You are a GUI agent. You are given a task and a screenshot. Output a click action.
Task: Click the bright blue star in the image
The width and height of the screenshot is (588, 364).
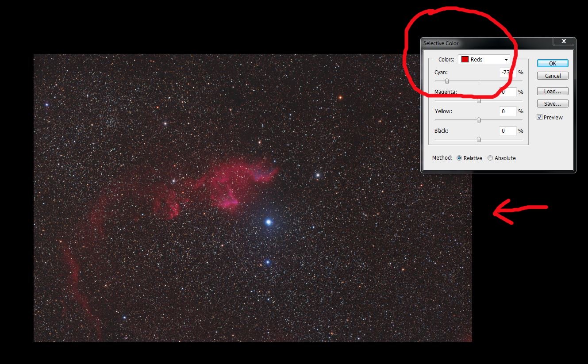point(268,221)
